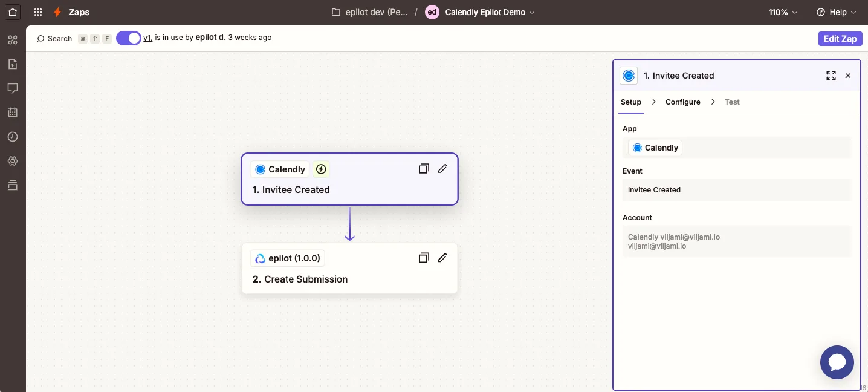Viewport: 868px width, 392px height.
Task: Click the ed avatar badge
Action: click(x=432, y=12)
